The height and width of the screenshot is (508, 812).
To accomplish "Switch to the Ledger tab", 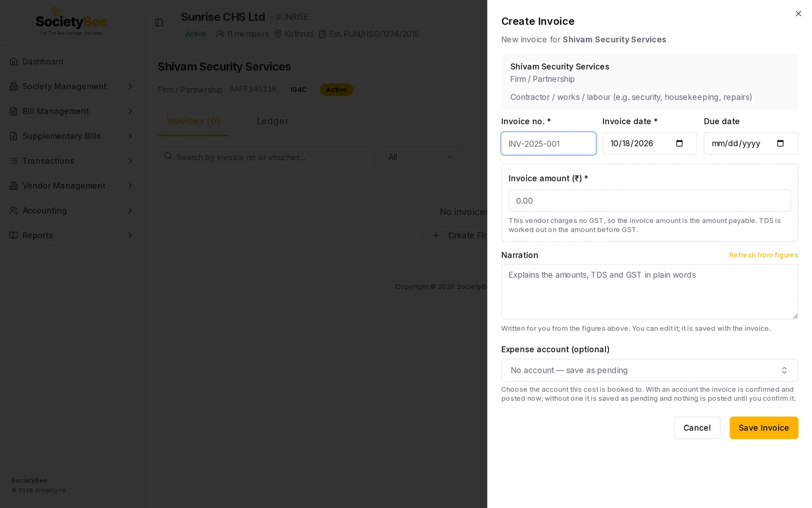I will pyautogui.click(x=273, y=121).
